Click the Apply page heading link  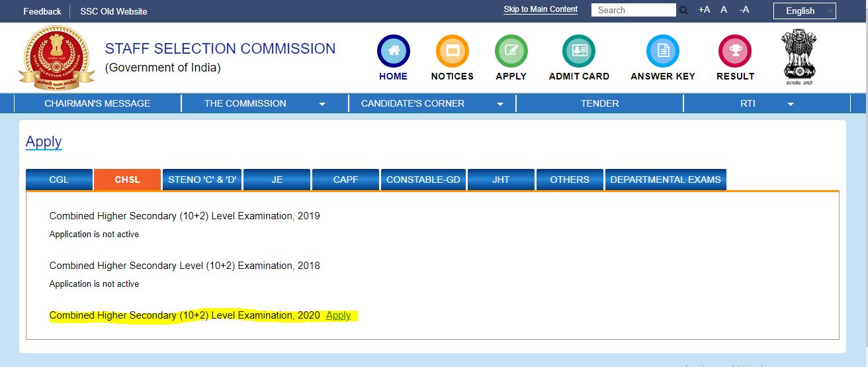tap(44, 142)
